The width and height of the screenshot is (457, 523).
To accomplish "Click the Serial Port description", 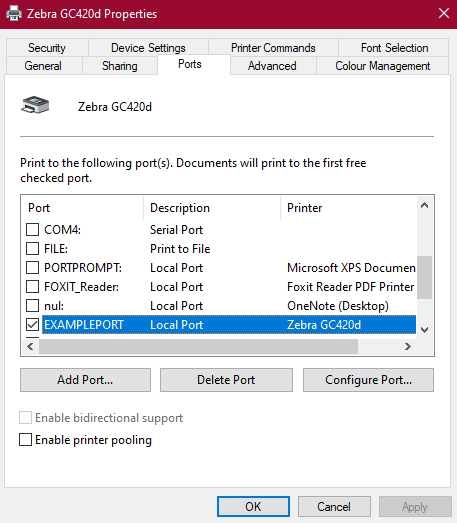I will [176, 230].
